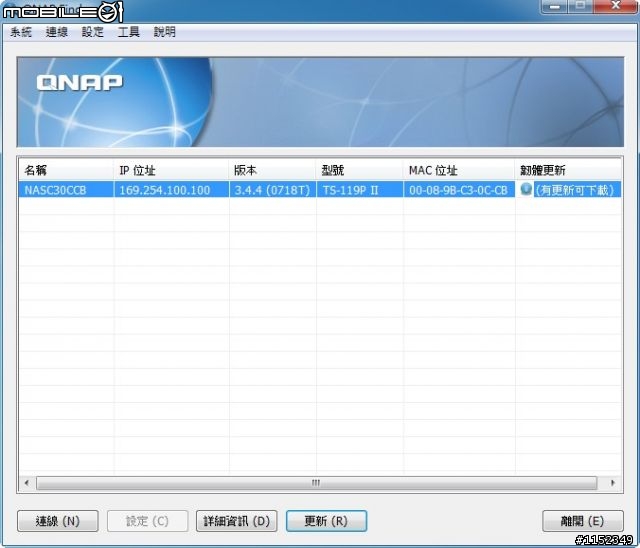Click the 詳細資訊 (D) button
Screen dimensions: 640x548
pos(236,521)
